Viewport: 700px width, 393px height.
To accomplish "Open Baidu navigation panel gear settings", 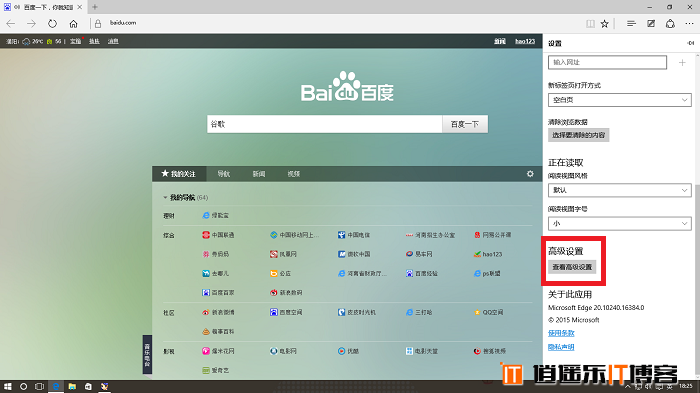I will [x=530, y=174].
